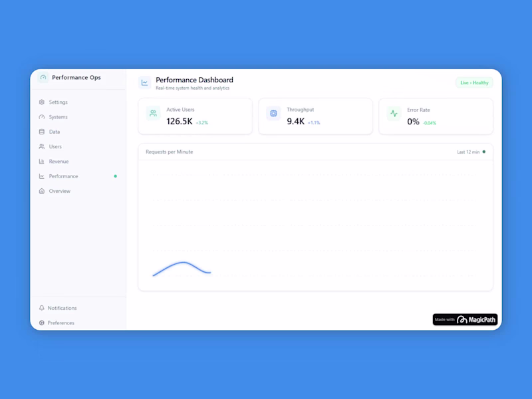The height and width of the screenshot is (399, 532).
Task: Click the Live Healthy status badge
Action: (x=473, y=82)
